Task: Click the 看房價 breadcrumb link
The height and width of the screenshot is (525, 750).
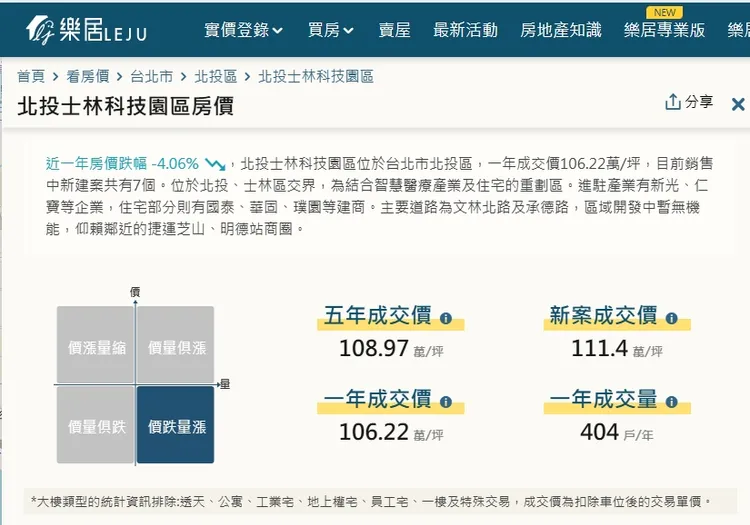Action: [x=88, y=76]
